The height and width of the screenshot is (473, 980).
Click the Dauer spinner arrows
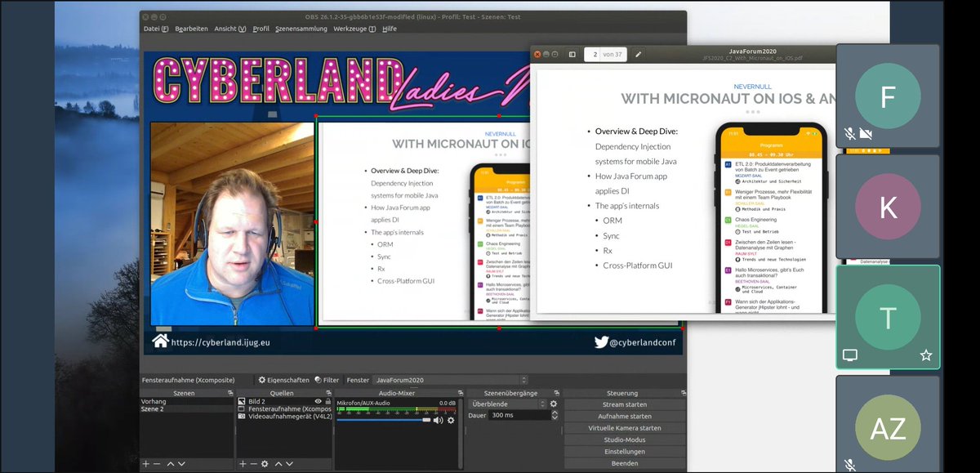(555, 415)
